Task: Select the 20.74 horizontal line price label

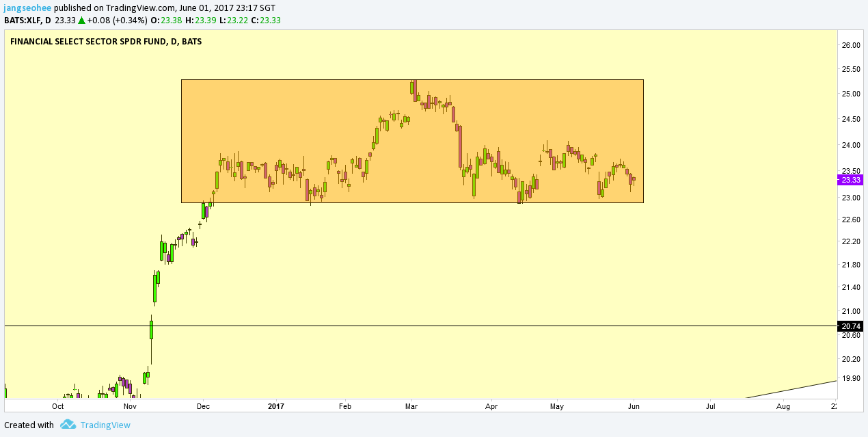Action: point(850,326)
